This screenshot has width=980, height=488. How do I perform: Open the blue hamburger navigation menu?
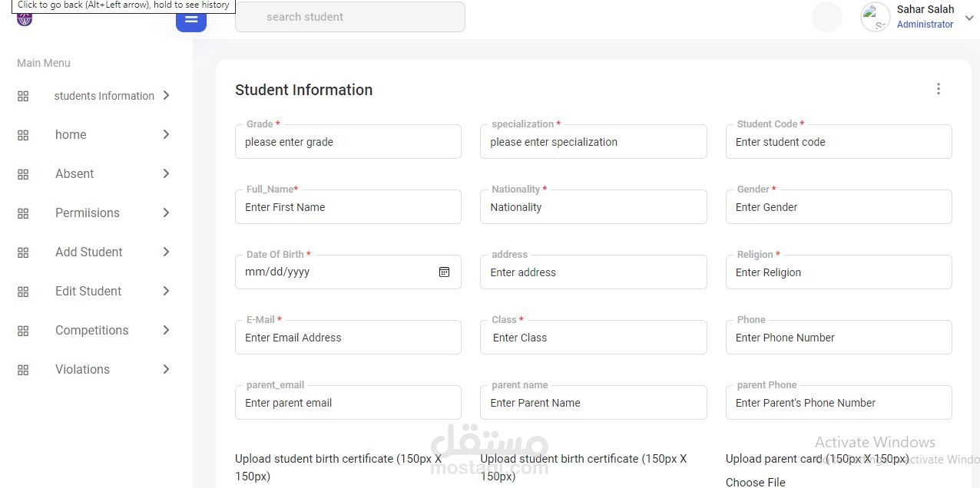tap(190, 19)
